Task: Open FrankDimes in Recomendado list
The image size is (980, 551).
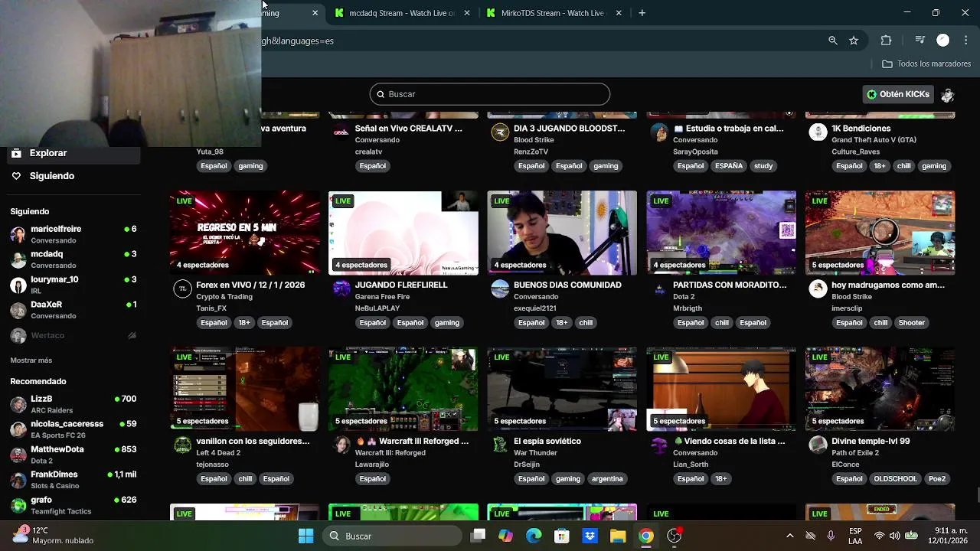Action: pos(73,480)
